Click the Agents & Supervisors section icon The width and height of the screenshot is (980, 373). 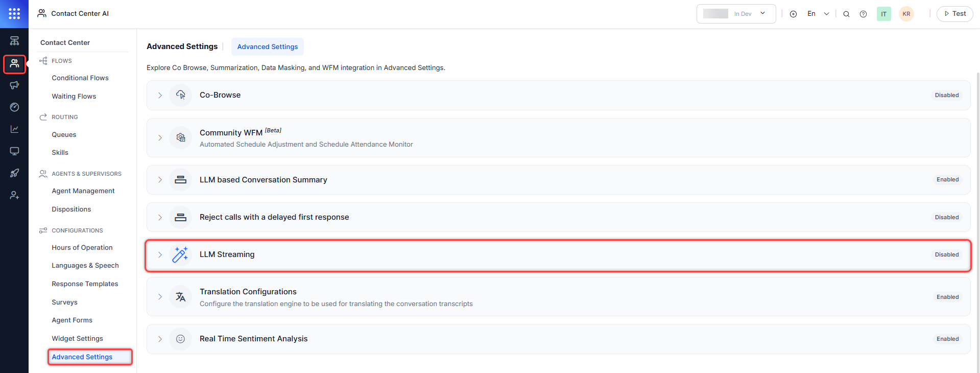43,174
